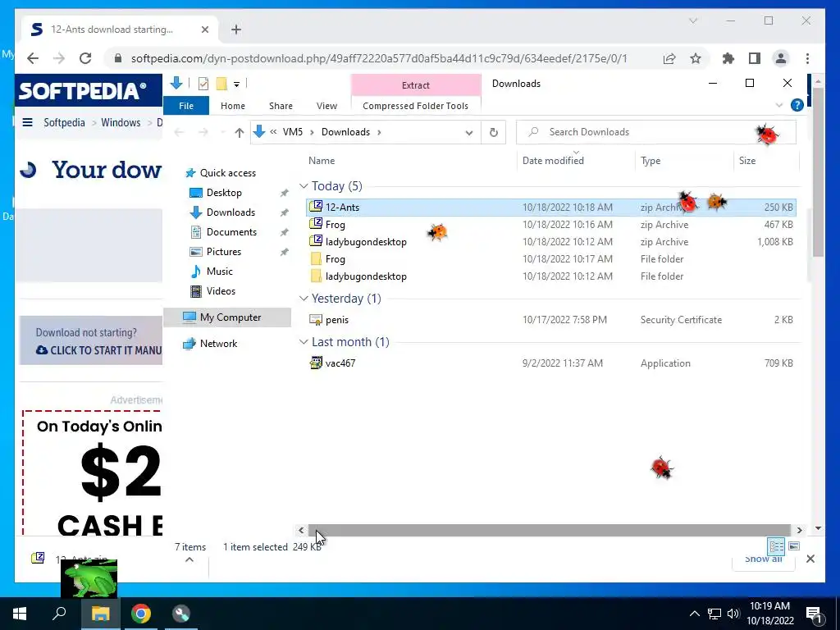Go back in Chrome browser
Screen dimensions: 840x630
pos(33,58)
